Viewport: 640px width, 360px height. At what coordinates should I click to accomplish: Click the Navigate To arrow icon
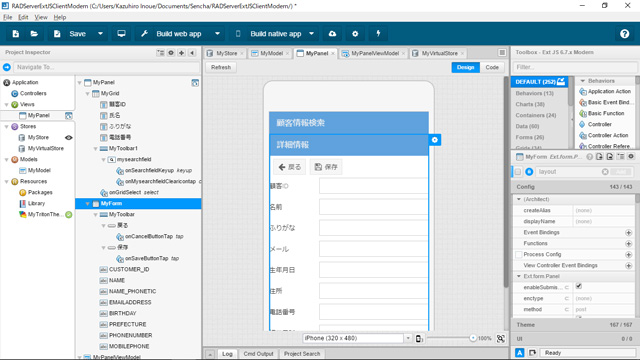click(7, 67)
